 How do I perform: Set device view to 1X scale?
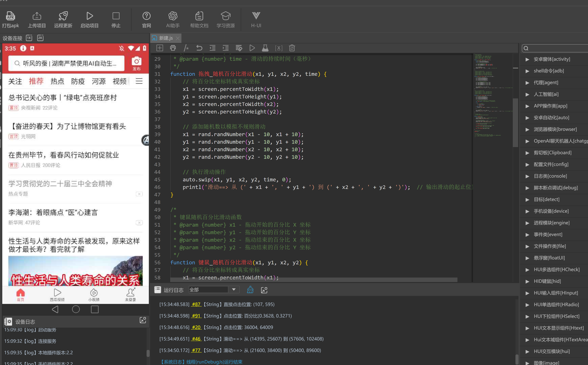tap(29, 38)
